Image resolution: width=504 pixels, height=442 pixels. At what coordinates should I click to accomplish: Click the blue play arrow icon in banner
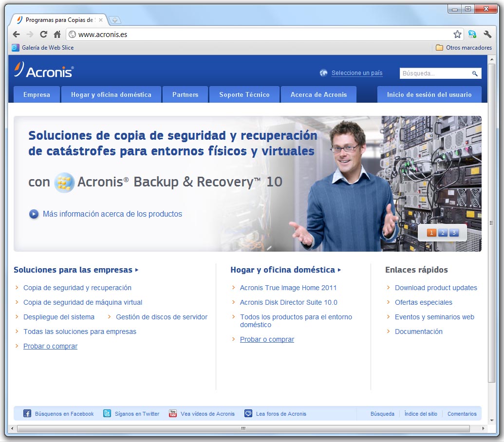click(x=34, y=214)
